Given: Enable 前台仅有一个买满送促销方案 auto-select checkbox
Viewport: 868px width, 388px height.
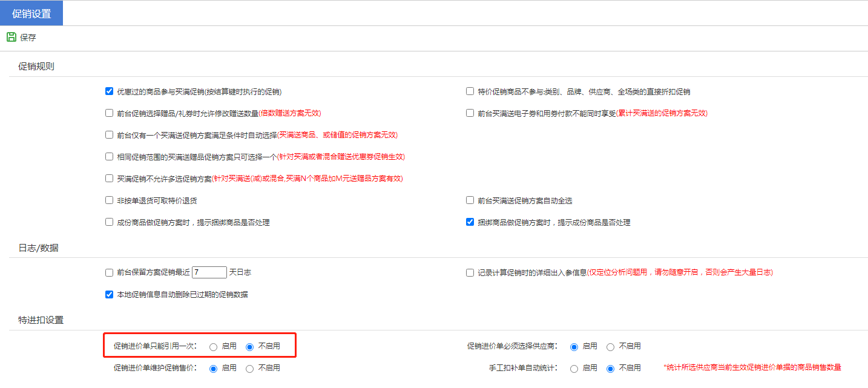Looking at the screenshot, I should 110,135.
